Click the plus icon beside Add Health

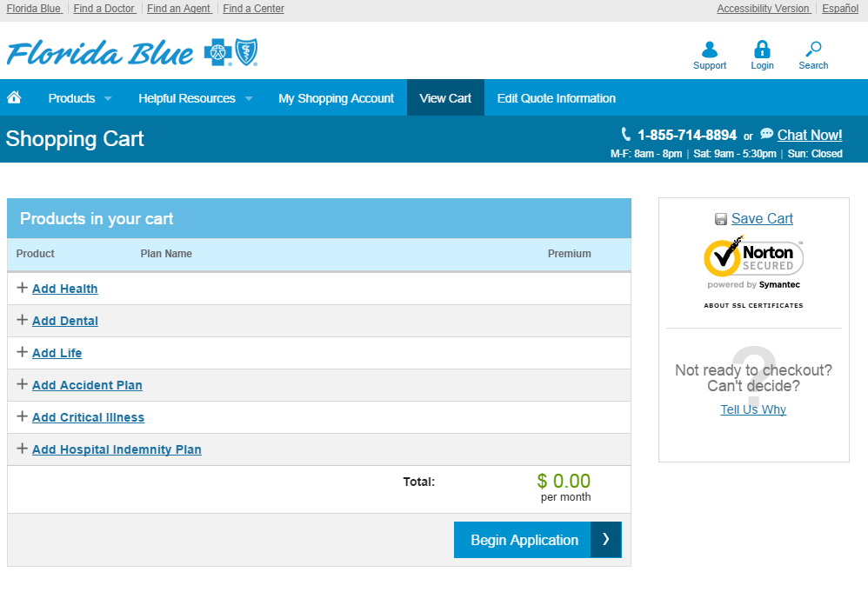point(23,288)
